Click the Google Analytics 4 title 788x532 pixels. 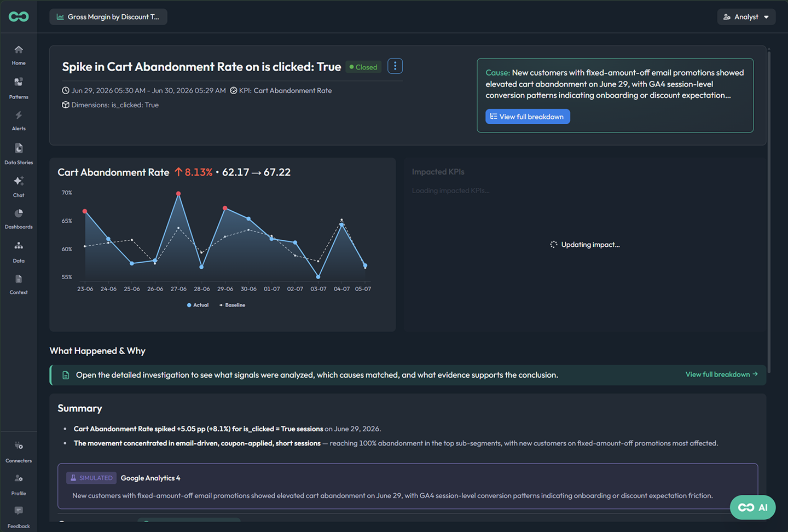click(x=150, y=478)
